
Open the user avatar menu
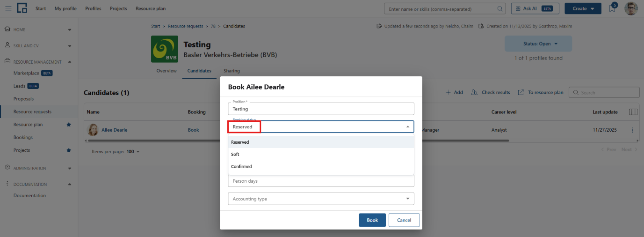pyautogui.click(x=631, y=8)
